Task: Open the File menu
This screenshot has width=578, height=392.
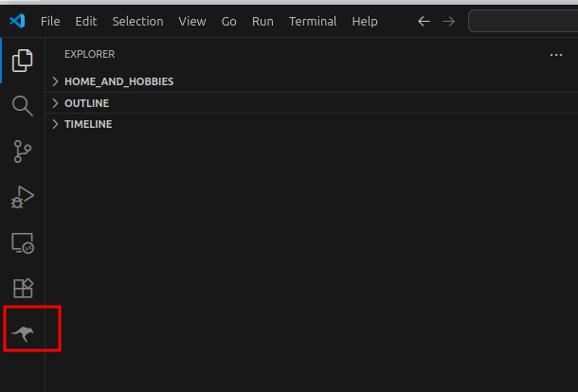Action: (x=50, y=21)
